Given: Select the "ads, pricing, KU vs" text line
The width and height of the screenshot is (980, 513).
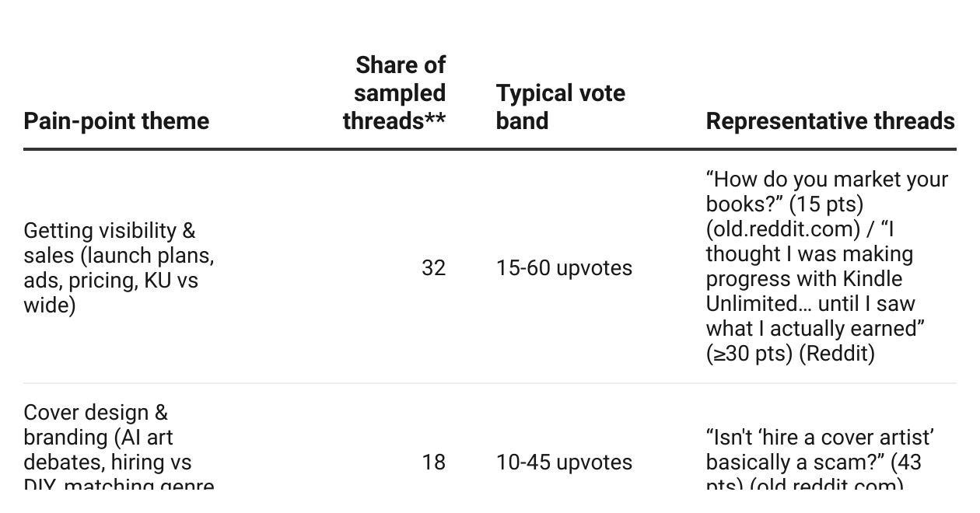Looking at the screenshot, I should point(111,281).
